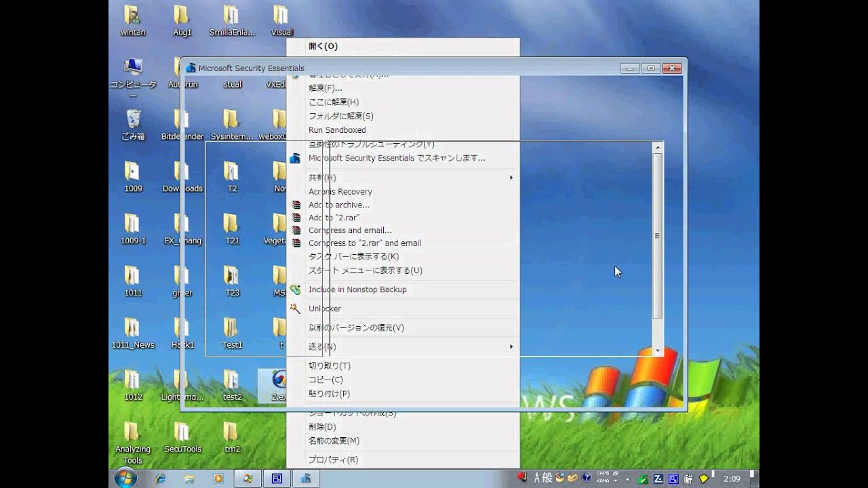
Task: Select the T2 folder icon
Action: tap(232, 177)
